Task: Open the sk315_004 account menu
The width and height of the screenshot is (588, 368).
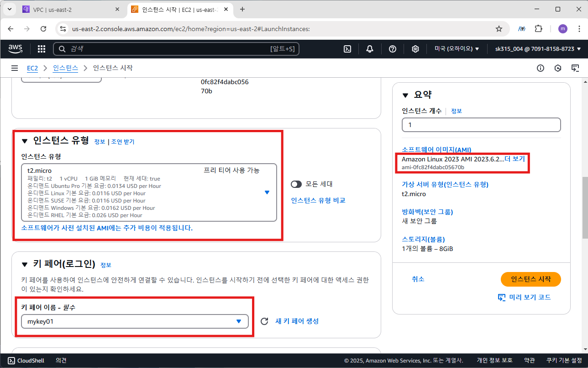Action: click(x=538, y=49)
